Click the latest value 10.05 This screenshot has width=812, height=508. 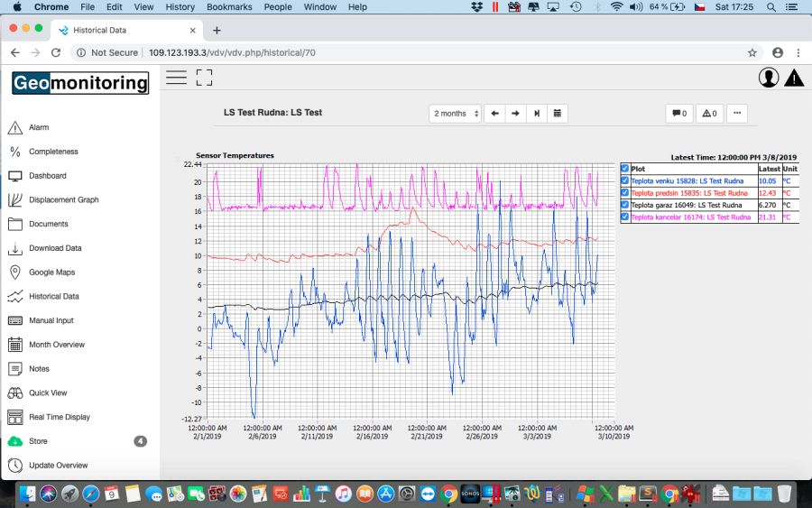767,180
